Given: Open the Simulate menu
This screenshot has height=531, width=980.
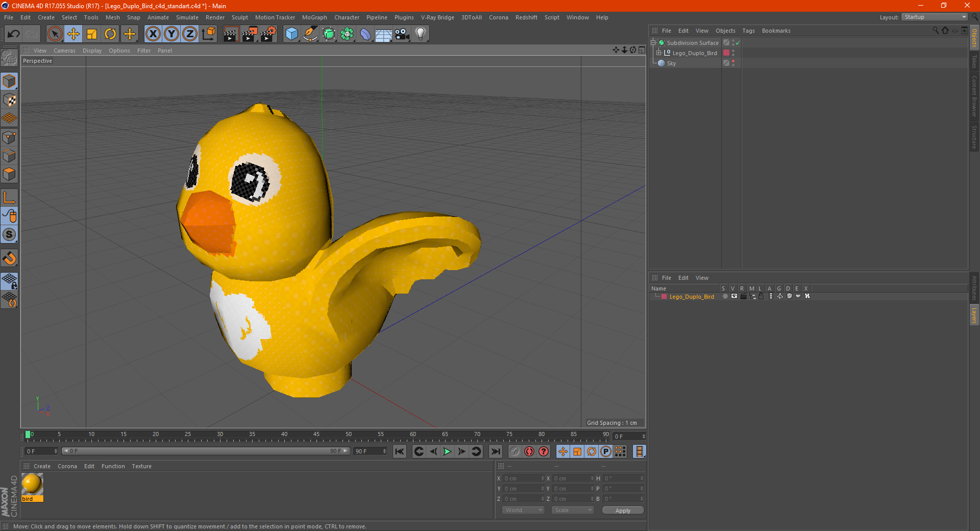Looking at the screenshot, I should pyautogui.click(x=187, y=17).
